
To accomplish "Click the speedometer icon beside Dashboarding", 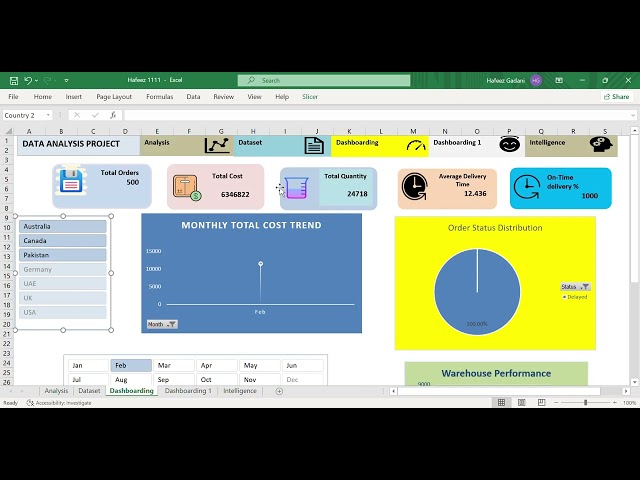I will (416, 146).
